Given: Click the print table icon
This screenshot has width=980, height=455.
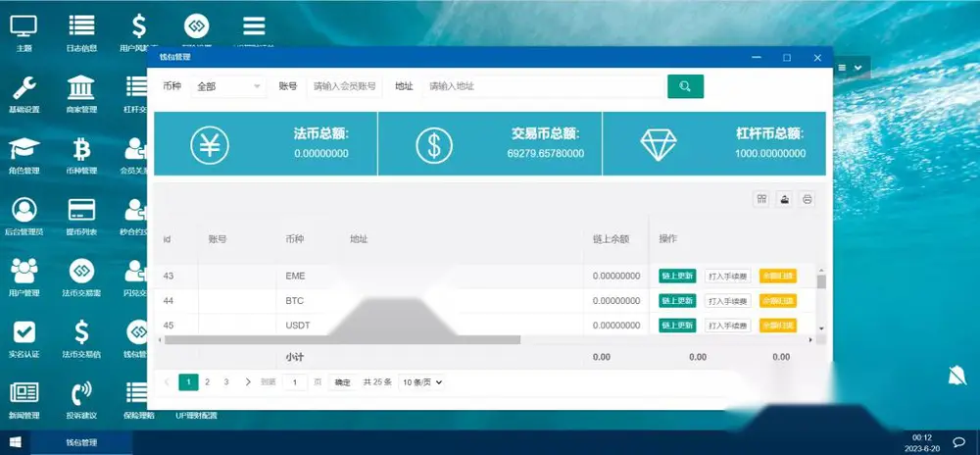Looking at the screenshot, I should (x=807, y=199).
